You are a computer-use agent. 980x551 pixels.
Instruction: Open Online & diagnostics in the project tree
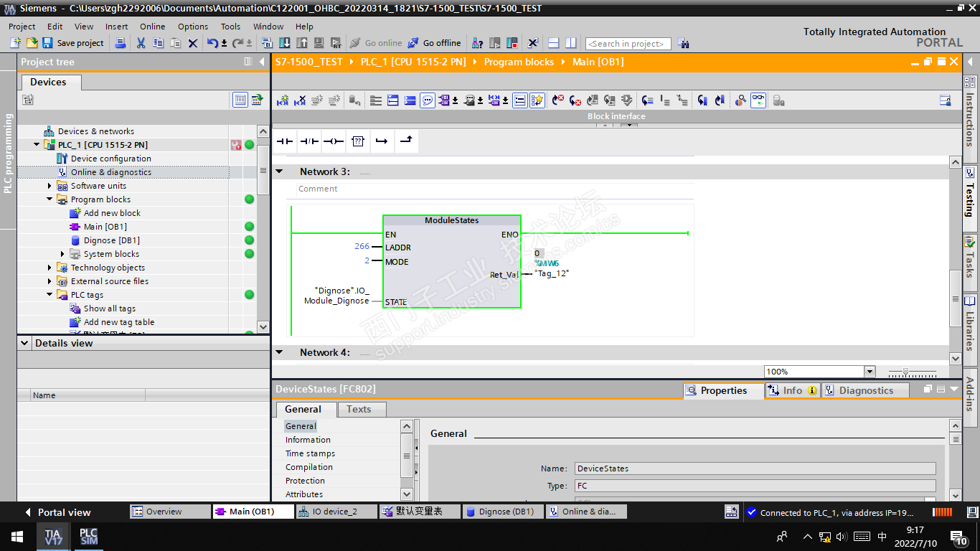point(110,172)
